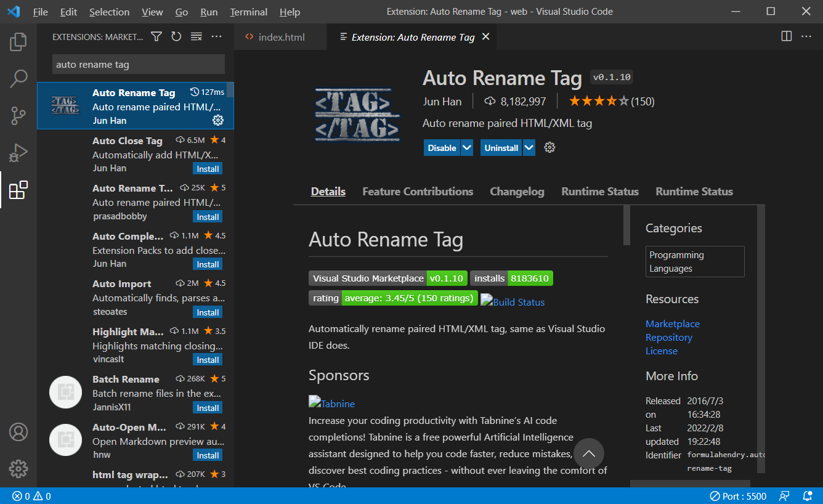The image size is (823, 504).
Task: Switch to the Changelog tab
Action: point(517,192)
